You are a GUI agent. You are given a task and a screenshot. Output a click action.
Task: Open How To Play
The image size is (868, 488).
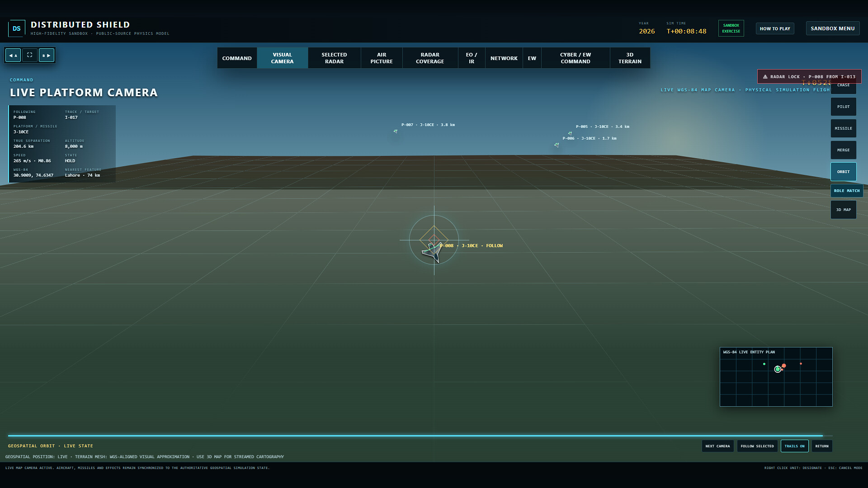tap(775, 28)
